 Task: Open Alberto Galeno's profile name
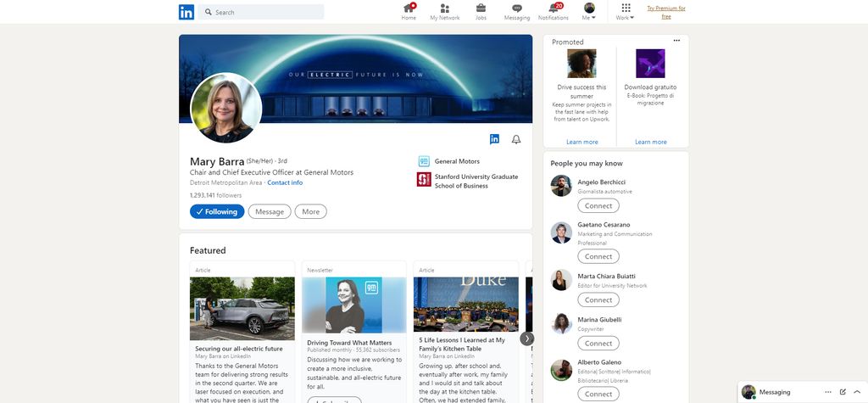pyautogui.click(x=599, y=362)
